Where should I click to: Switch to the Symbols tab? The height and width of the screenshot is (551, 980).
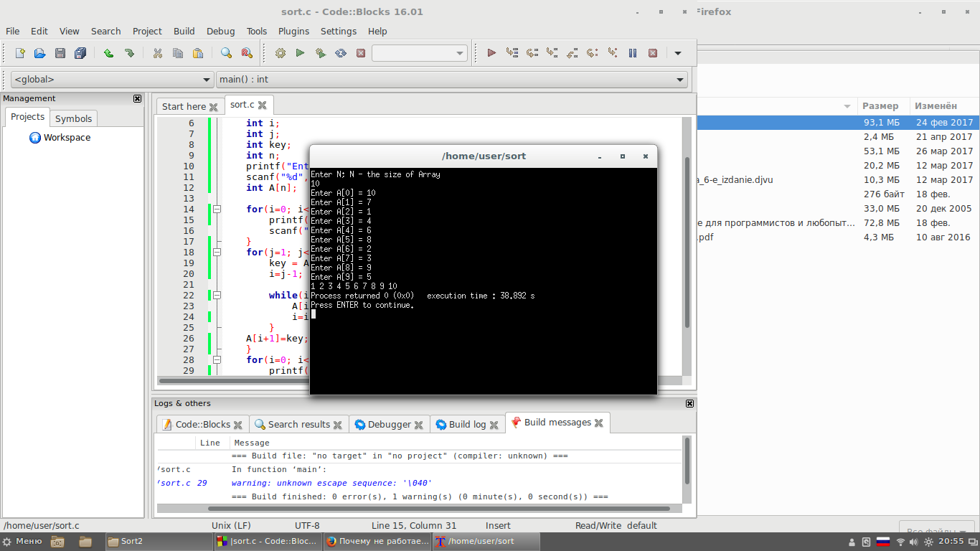point(73,118)
